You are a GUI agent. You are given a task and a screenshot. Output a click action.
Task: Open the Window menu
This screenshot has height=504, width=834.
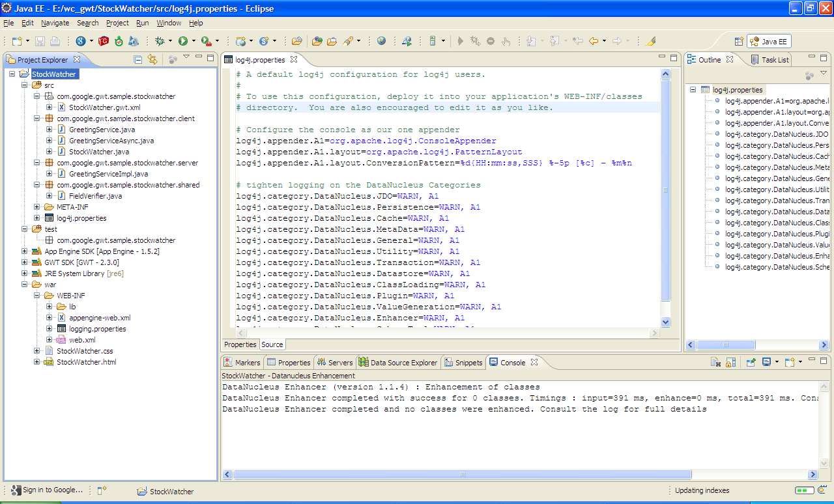pyautogui.click(x=169, y=23)
